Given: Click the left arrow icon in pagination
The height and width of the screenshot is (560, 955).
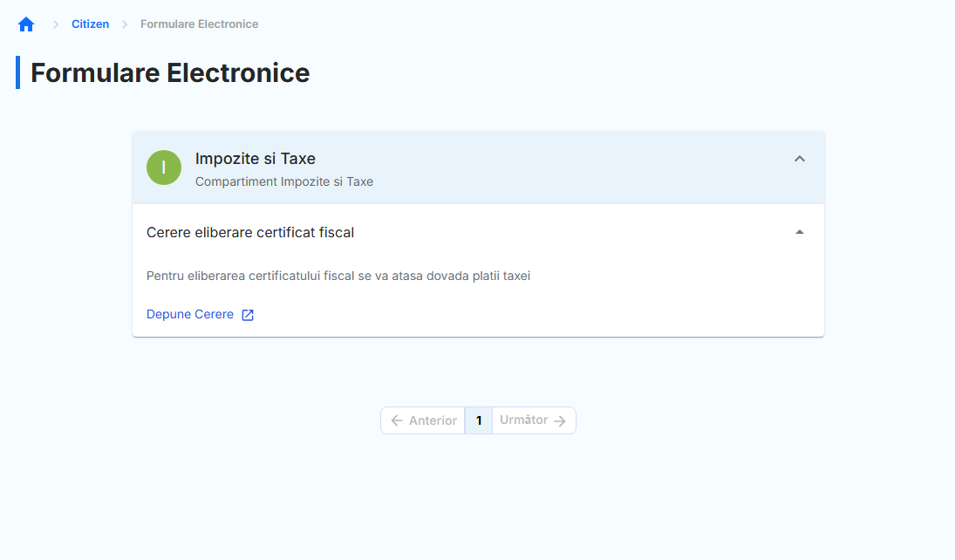Looking at the screenshot, I should point(397,420).
